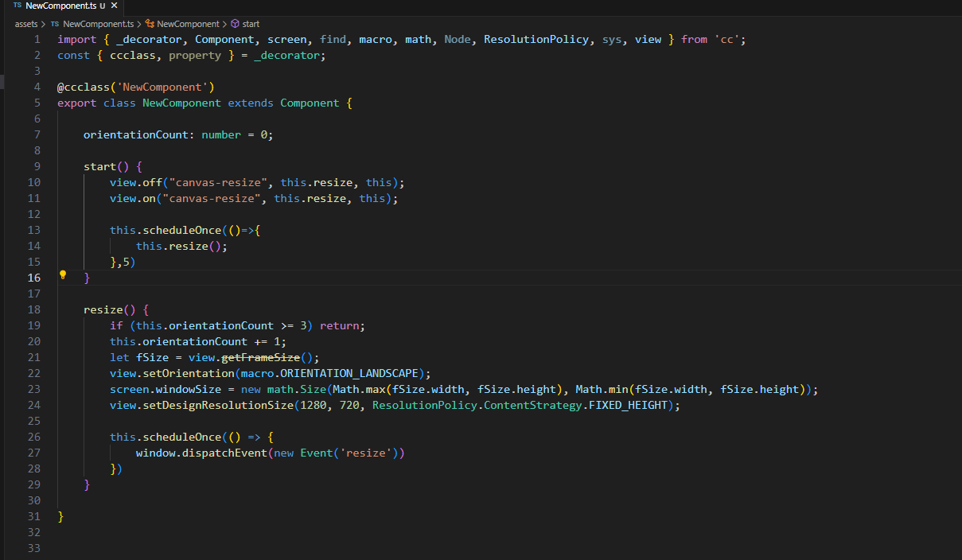The image size is (962, 560).
Task: Click line number 18 in the gutter
Action: pos(34,309)
